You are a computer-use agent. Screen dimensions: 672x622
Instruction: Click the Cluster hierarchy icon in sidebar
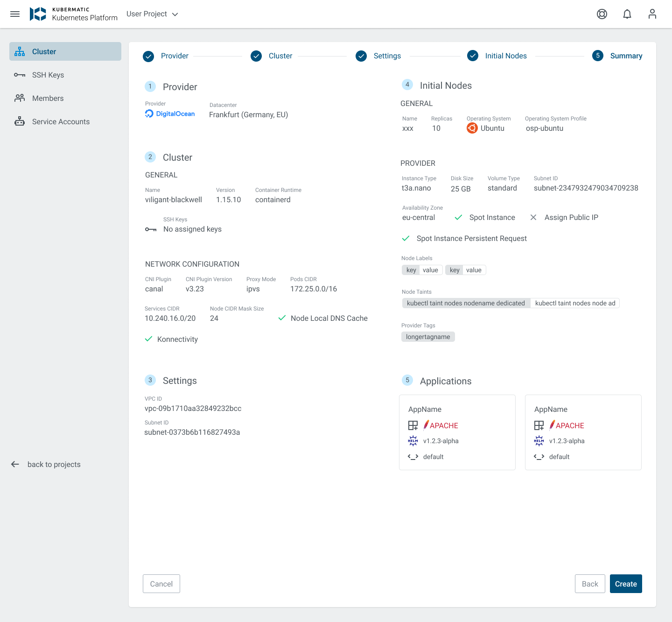pyautogui.click(x=20, y=51)
